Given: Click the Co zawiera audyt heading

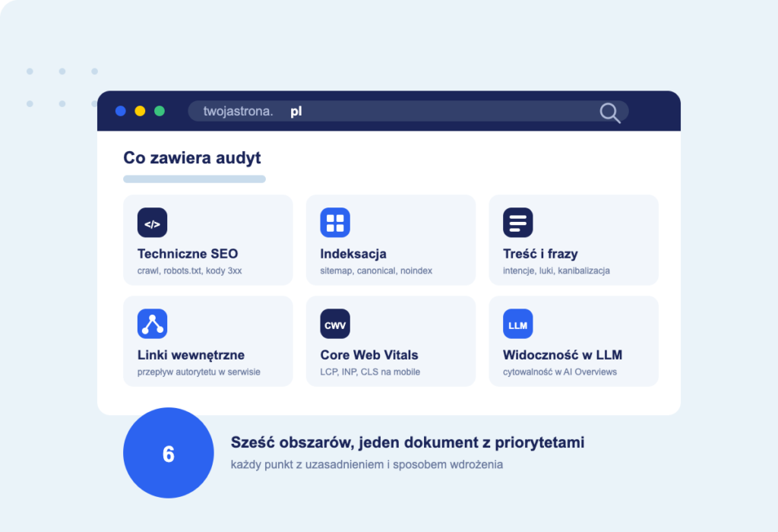Looking at the screenshot, I should click(x=192, y=158).
